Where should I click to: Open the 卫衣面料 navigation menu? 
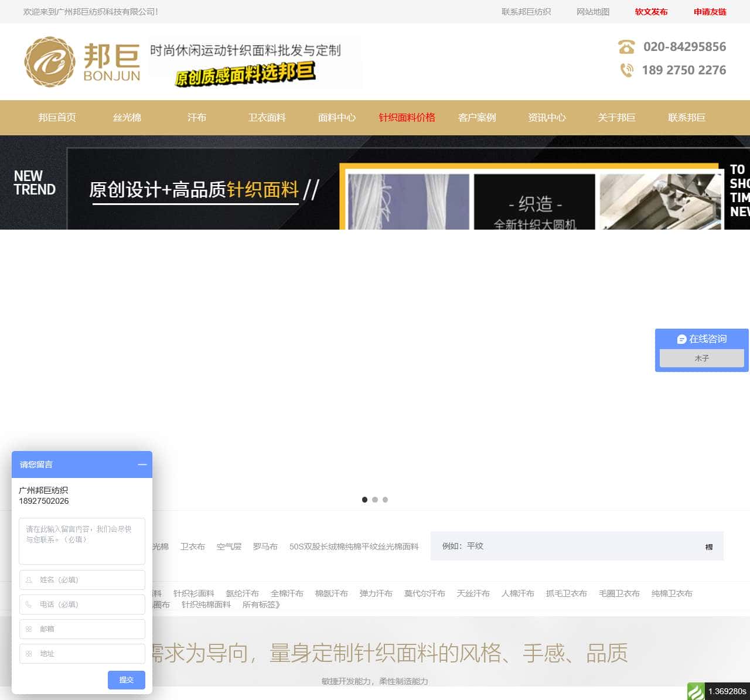tap(267, 118)
